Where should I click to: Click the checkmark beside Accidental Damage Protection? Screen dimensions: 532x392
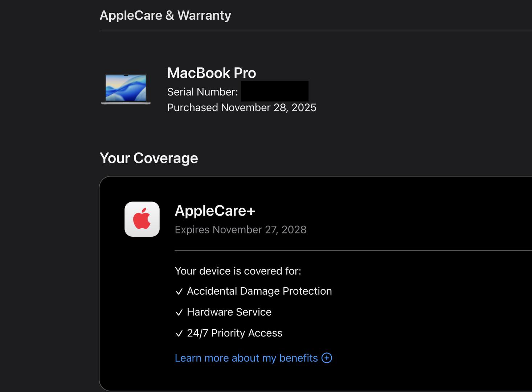pyautogui.click(x=179, y=292)
